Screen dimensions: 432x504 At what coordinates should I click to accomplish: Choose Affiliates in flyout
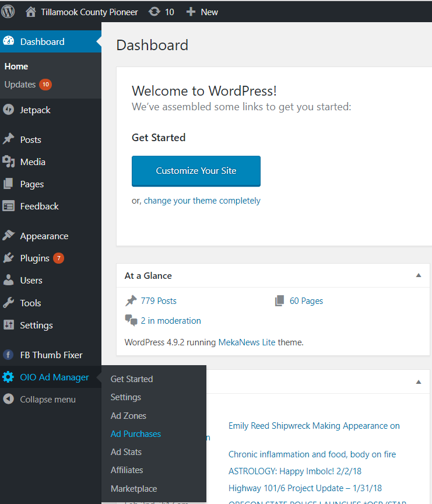point(127,470)
